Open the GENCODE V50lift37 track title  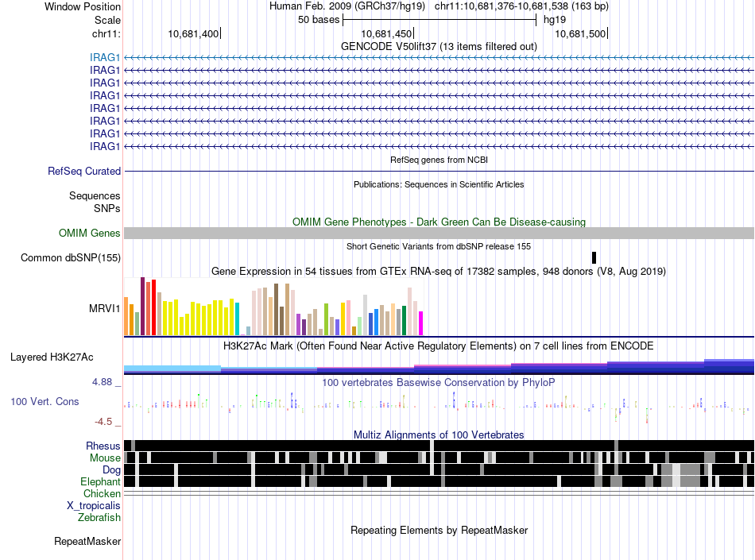click(439, 47)
